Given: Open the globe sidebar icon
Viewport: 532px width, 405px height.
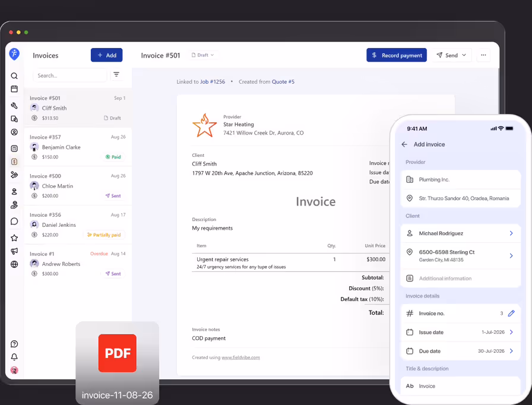Looking at the screenshot, I should 14,264.
